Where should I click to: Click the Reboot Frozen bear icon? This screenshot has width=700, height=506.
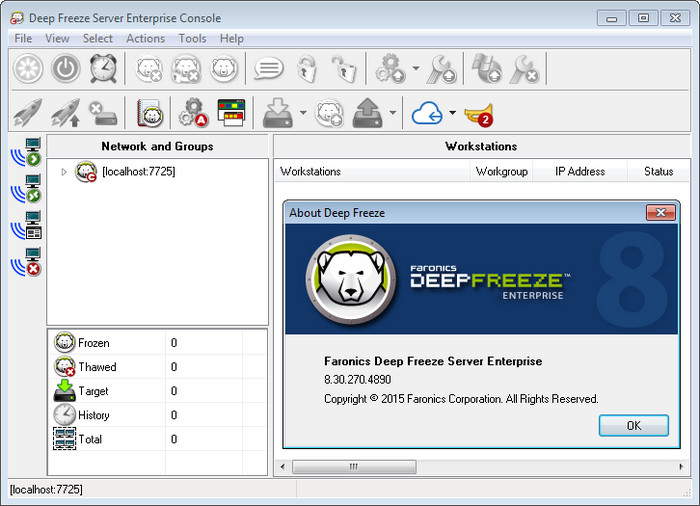(224, 69)
